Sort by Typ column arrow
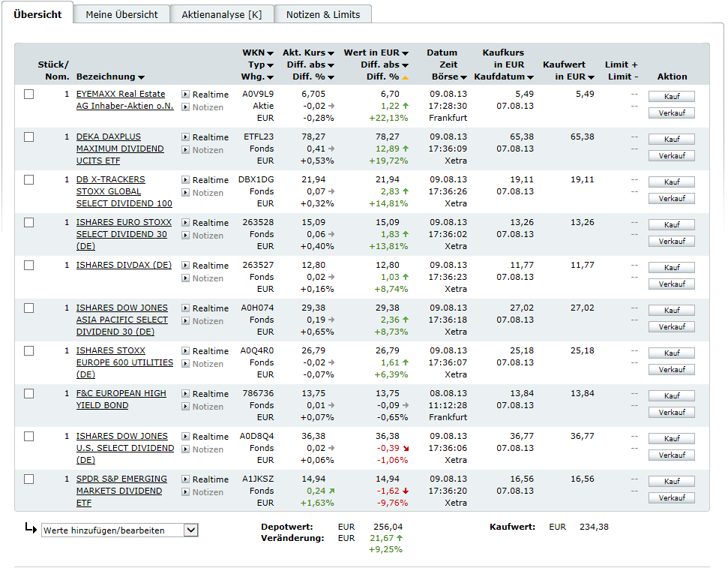The width and height of the screenshot is (728, 568). coord(270,65)
